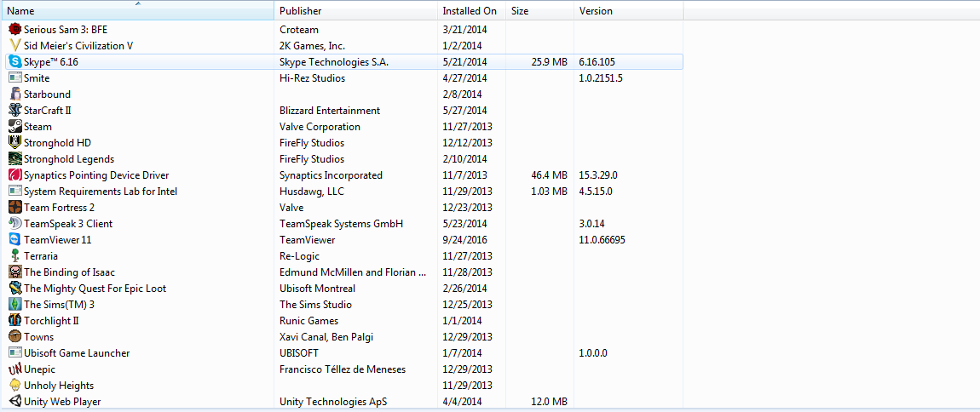Click the Skype 6.16 icon
The image size is (980, 412).
pos(15,62)
